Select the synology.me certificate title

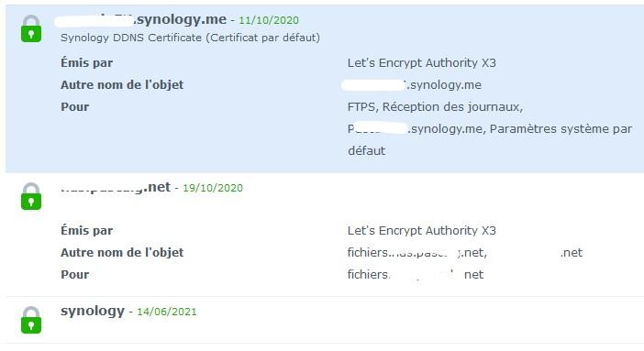click(140, 19)
